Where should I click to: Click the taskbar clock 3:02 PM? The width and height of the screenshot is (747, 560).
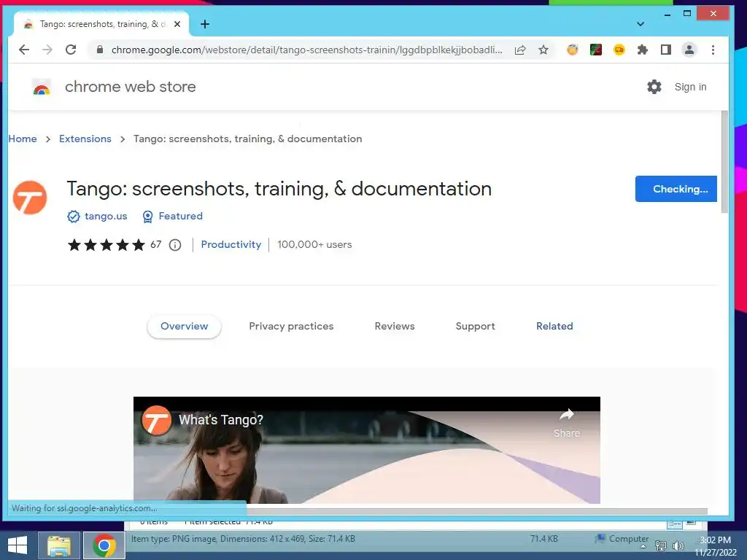coord(715,540)
